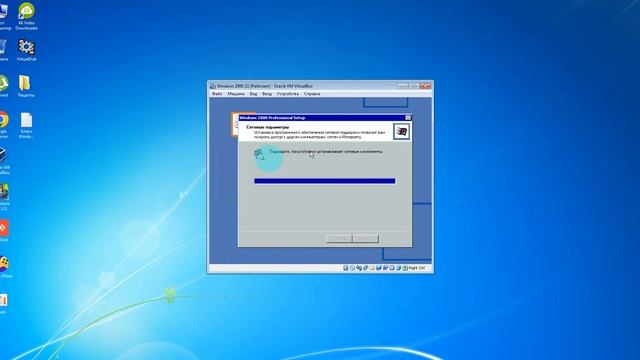640x360 pixels.
Task: Open the Вид menu
Action: coord(253,94)
